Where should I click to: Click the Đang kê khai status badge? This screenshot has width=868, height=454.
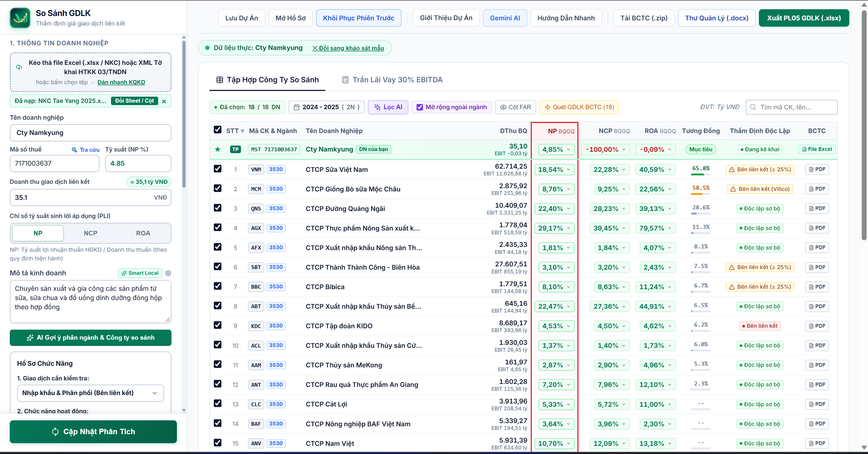760,149
